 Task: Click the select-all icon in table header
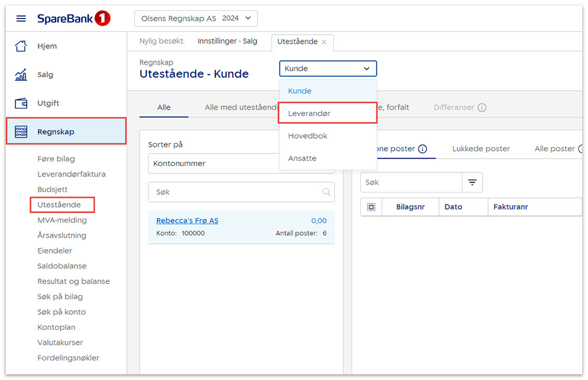point(371,207)
